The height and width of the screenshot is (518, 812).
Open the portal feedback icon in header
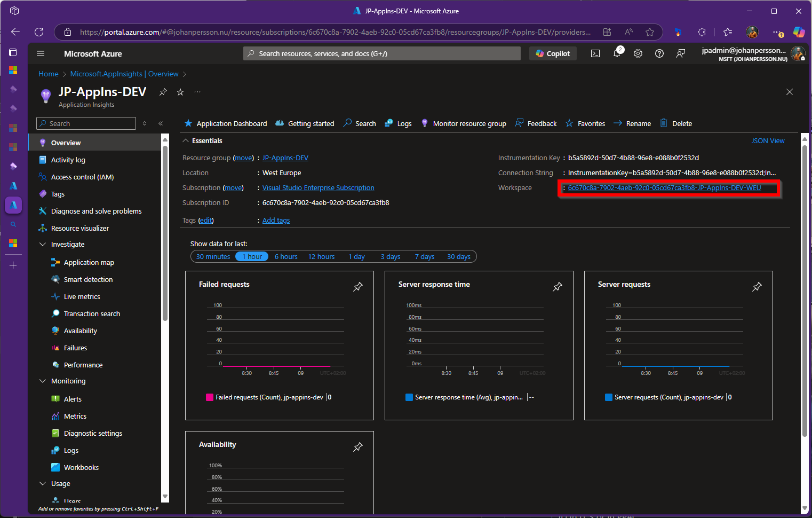[x=681, y=53]
